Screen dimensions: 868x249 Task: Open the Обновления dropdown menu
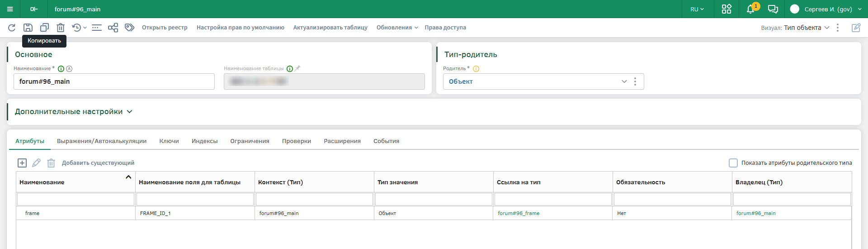tap(397, 28)
